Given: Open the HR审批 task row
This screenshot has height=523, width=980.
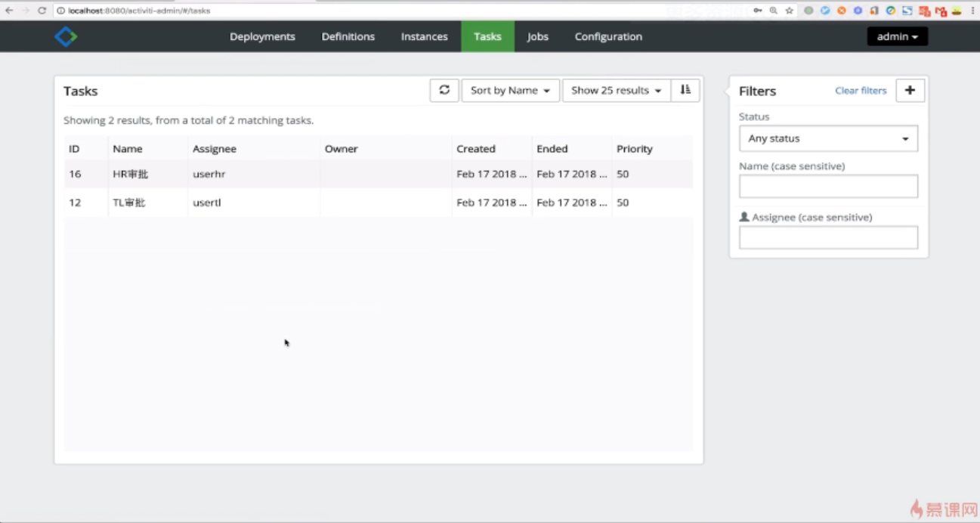Looking at the screenshot, I should pos(378,174).
